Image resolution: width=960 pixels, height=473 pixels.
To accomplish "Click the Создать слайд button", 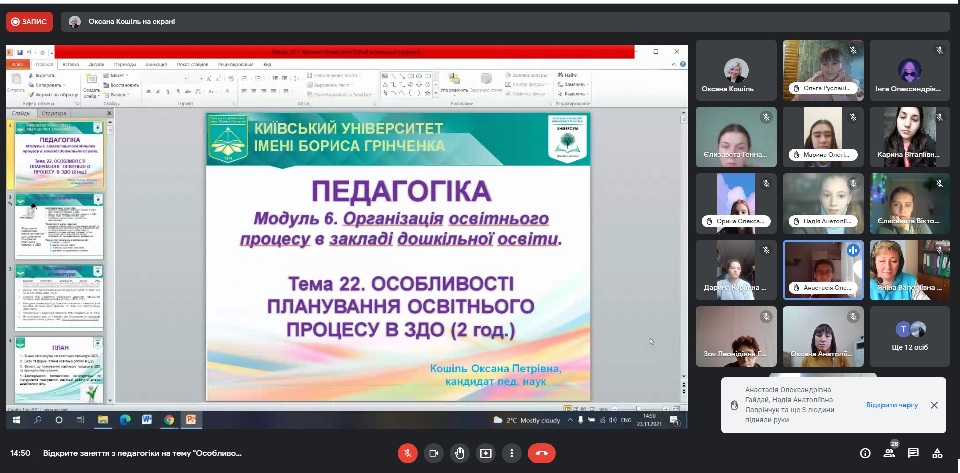I will [x=91, y=86].
